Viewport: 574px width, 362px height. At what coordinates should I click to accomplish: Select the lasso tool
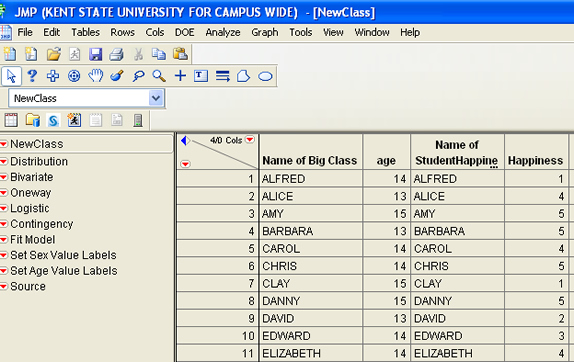click(x=138, y=76)
